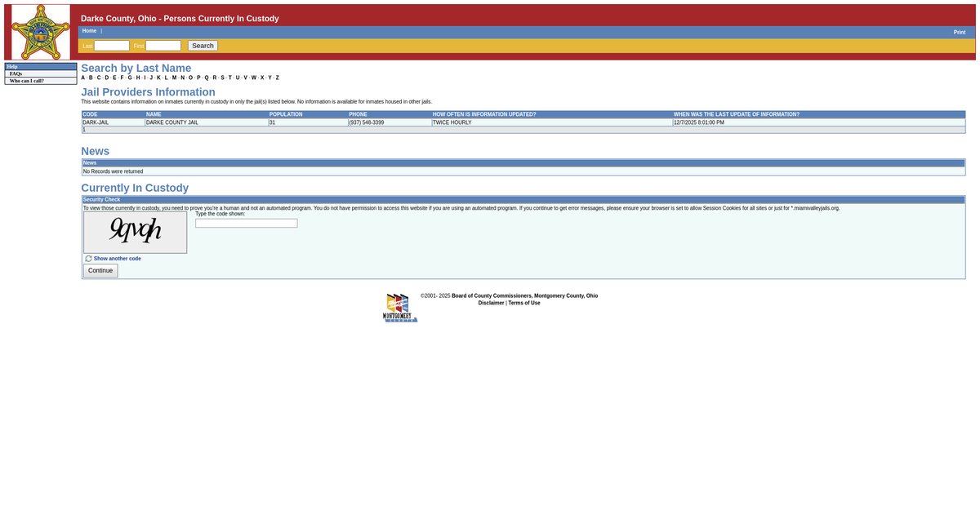The image size is (980, 506).
Task: Click the captcha code image
Action: [x=135, y=232]
